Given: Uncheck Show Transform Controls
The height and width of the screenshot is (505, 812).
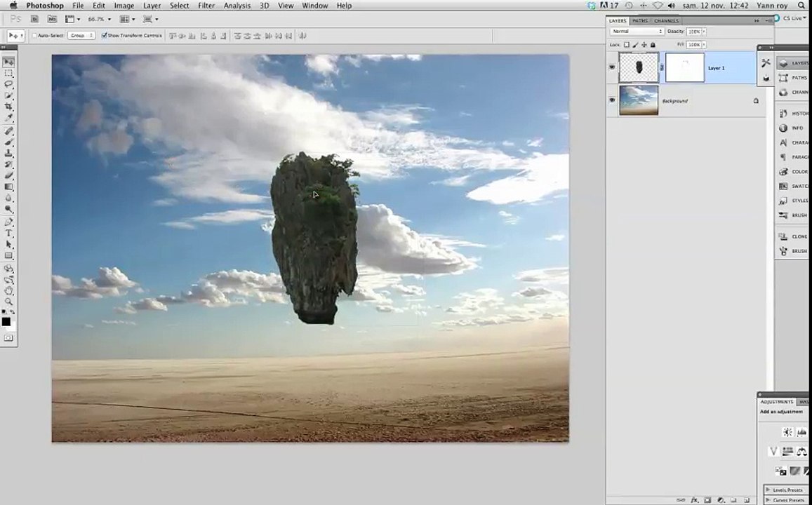Looking at the screenshot, I should pos(104,36).
